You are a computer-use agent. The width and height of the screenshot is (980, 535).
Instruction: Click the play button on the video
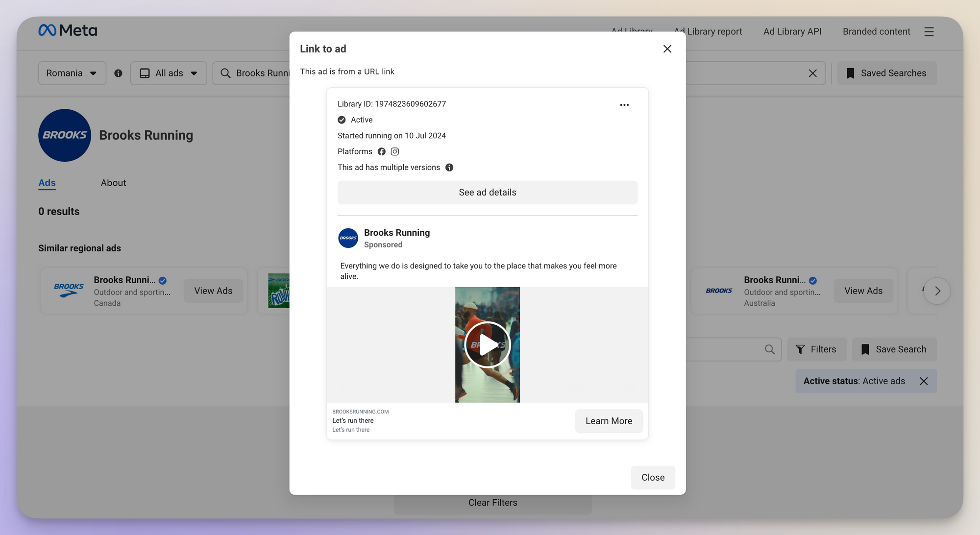pyautogui.click(x=488, y=344)
